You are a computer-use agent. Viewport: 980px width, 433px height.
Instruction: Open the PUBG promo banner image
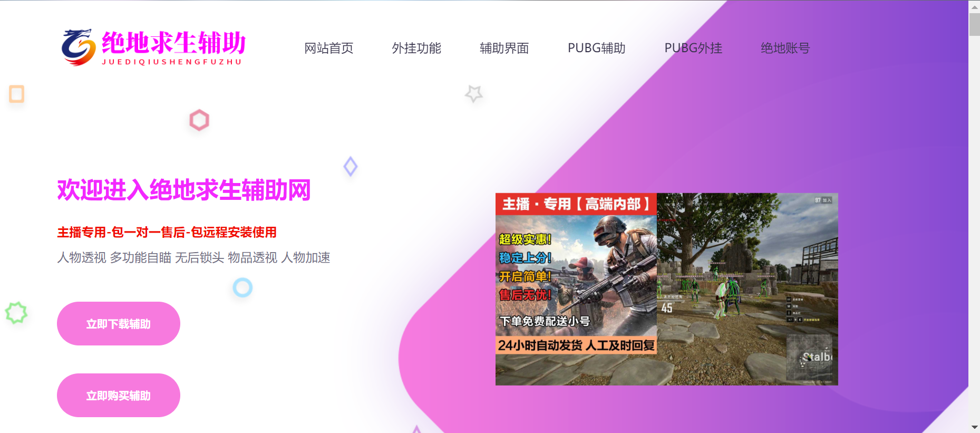pyautogui.click(x=666, y=289)
